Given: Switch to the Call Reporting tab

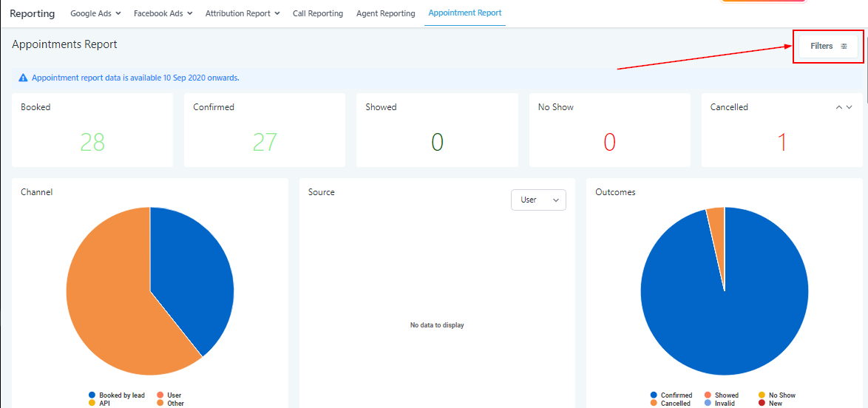Looking at the screenshot, I should pyautogui.click(x=318, y=13).
